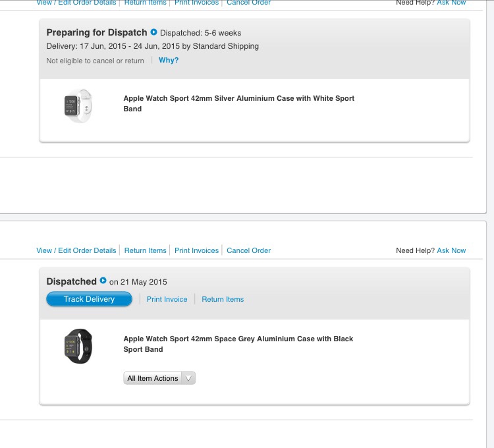Image resolution: width=494 pixels, height=448 pixels.
Task: Click the blue arrow icon beside Dispatched
Action: tap(103, 281)
